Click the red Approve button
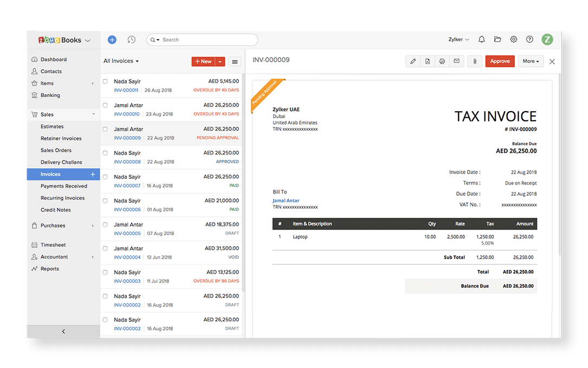This screenshot has width=588, height=368. coord(500,61)
